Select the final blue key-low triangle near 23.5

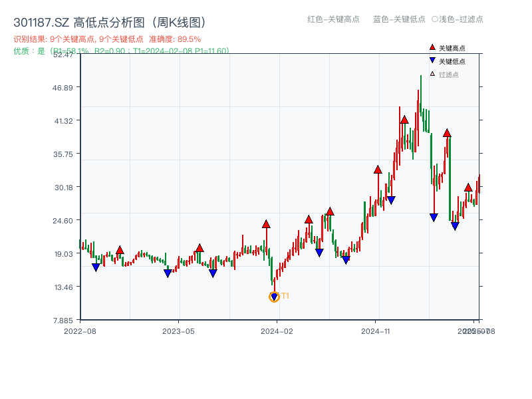(x=456, y=226)
